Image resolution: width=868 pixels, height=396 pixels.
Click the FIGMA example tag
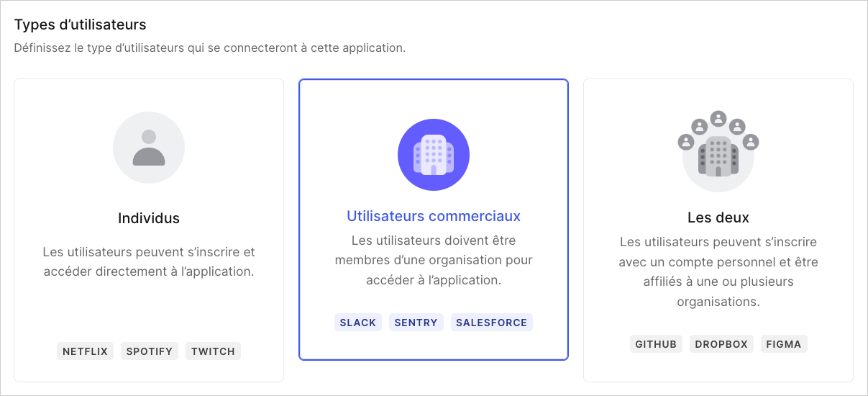tap(784, 344)
